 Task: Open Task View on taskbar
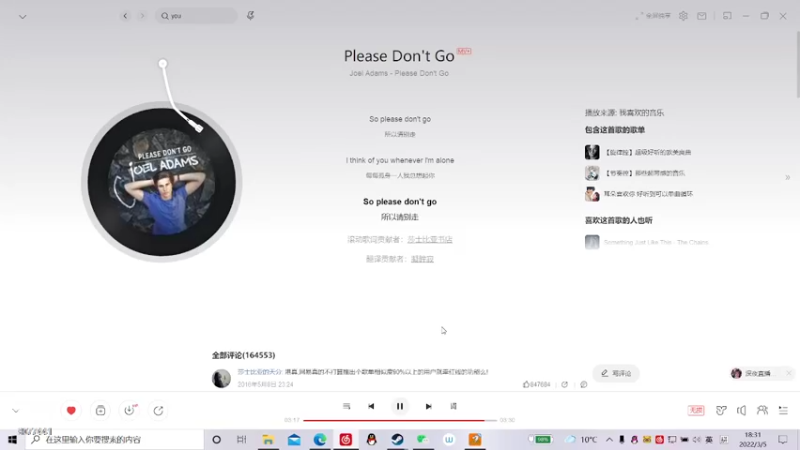[242, 439]
